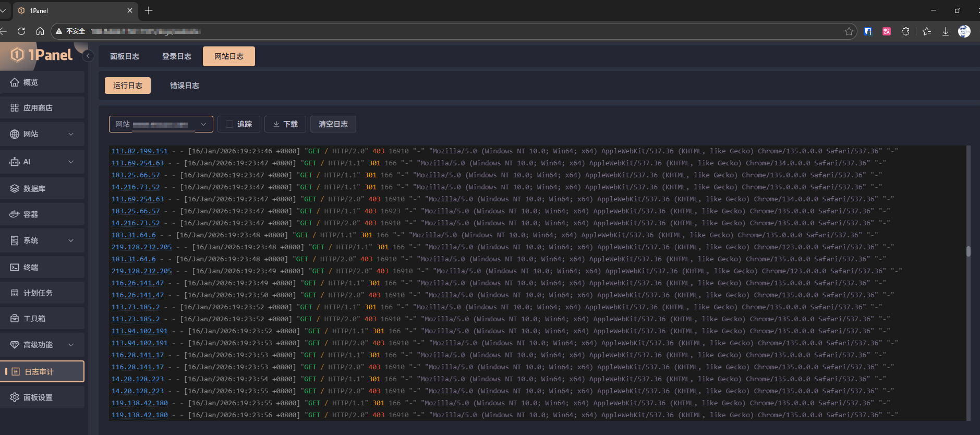Open the 概览 overview home icon
This screenshot has width=980, height=435.
point(15,82)
